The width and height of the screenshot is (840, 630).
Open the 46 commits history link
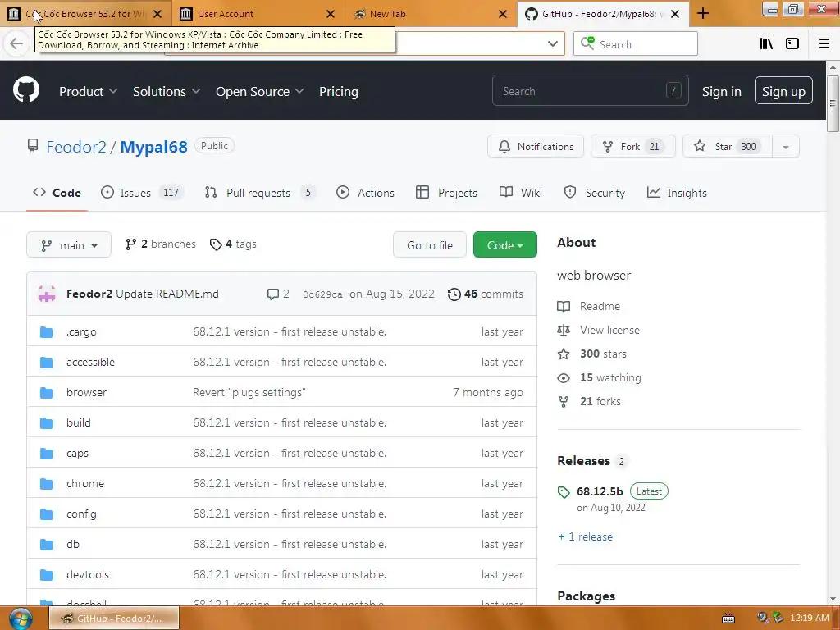click(x=486, y=294)
